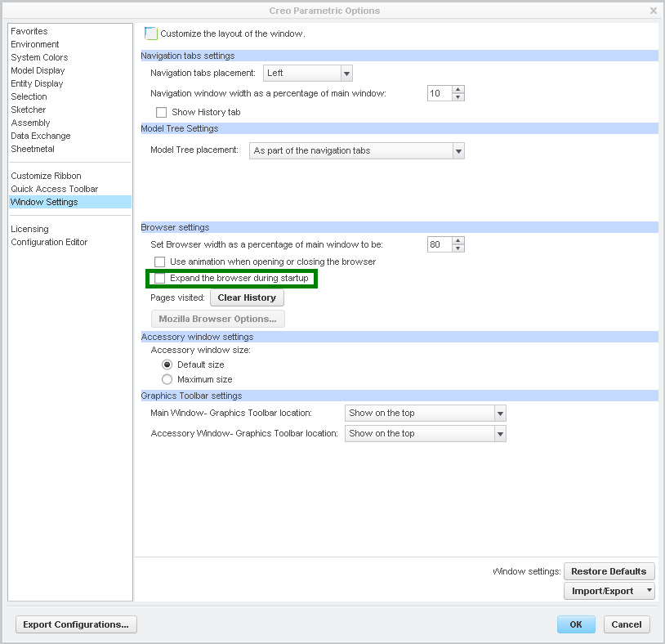Open Accessory Window Graphics Toolbar location dropdown

(426, 434)
